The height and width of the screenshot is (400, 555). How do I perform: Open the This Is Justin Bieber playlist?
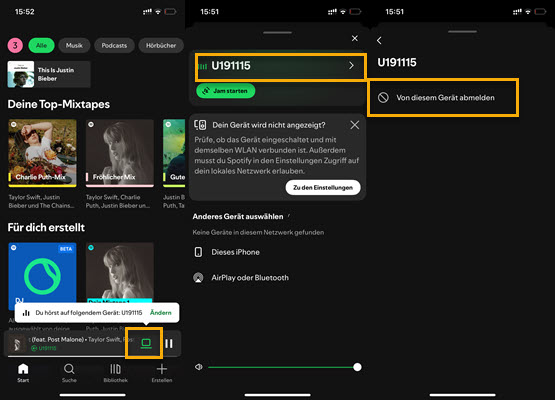[x=49, y=74]
